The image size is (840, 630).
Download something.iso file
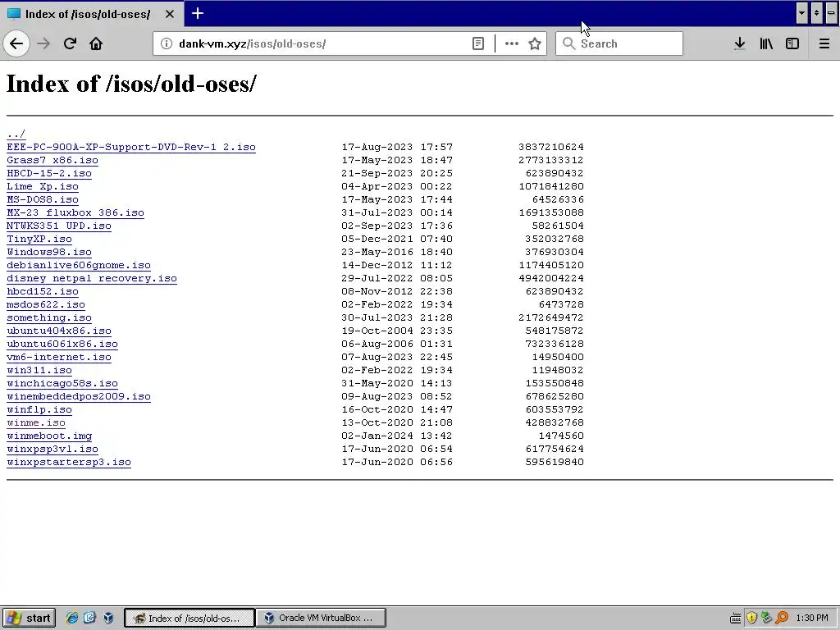[49, 317]
